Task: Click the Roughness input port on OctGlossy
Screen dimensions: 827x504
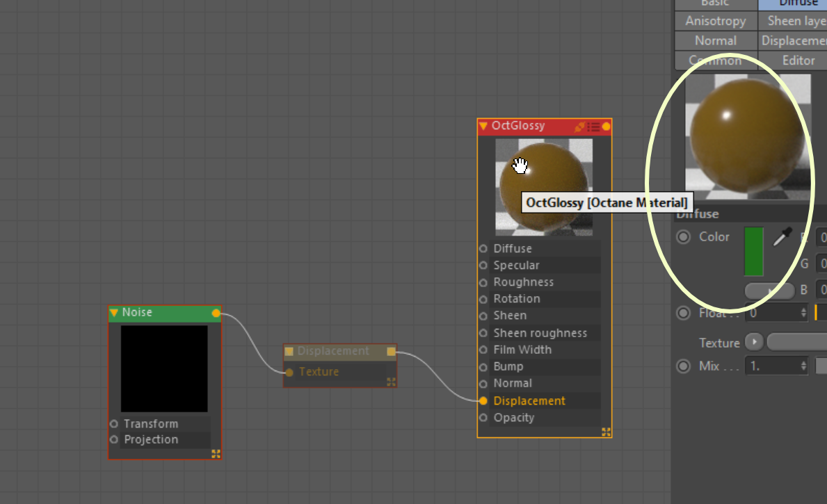Action: pyautogui.click(x=483, y=282)
